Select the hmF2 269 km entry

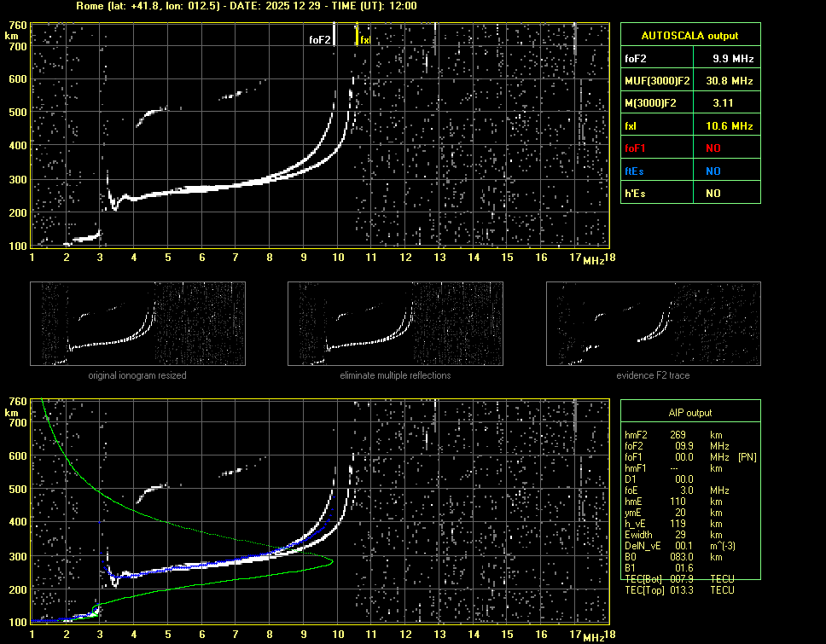[x=679, y=435]
